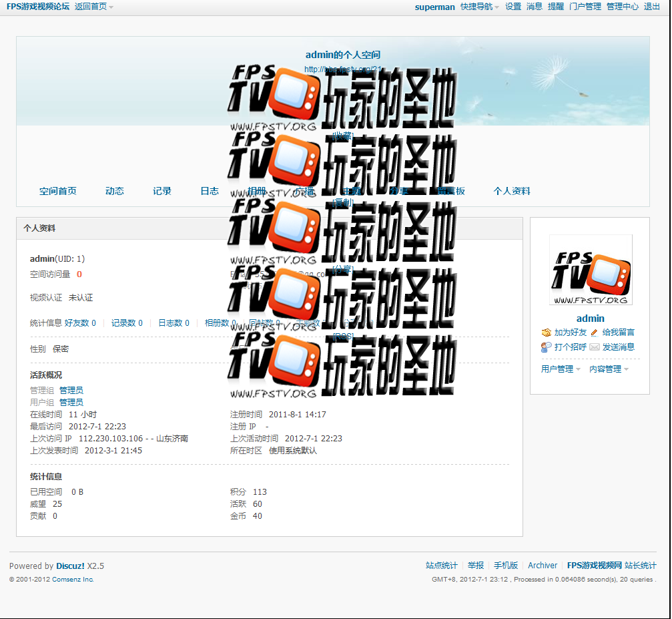Click the 管理员 link next to 用户组

tap(71, 403)
